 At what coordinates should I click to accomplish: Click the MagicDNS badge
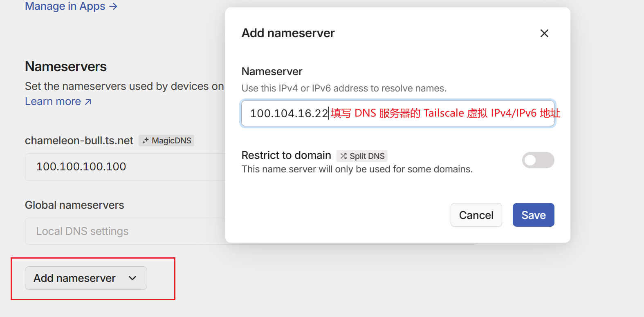166,141
